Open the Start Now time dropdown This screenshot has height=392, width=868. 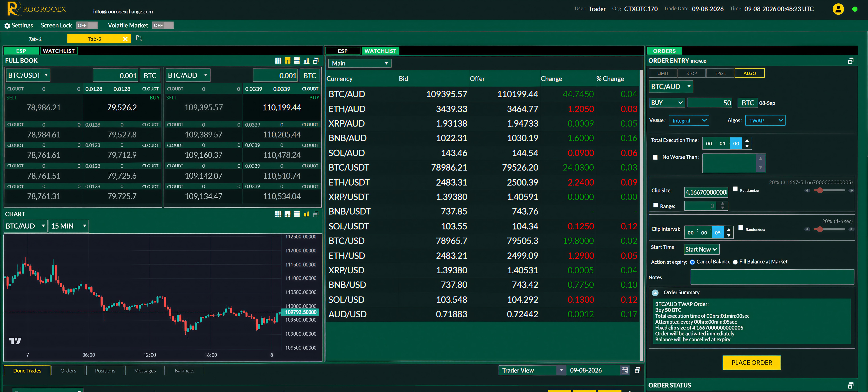coord(701,250)
